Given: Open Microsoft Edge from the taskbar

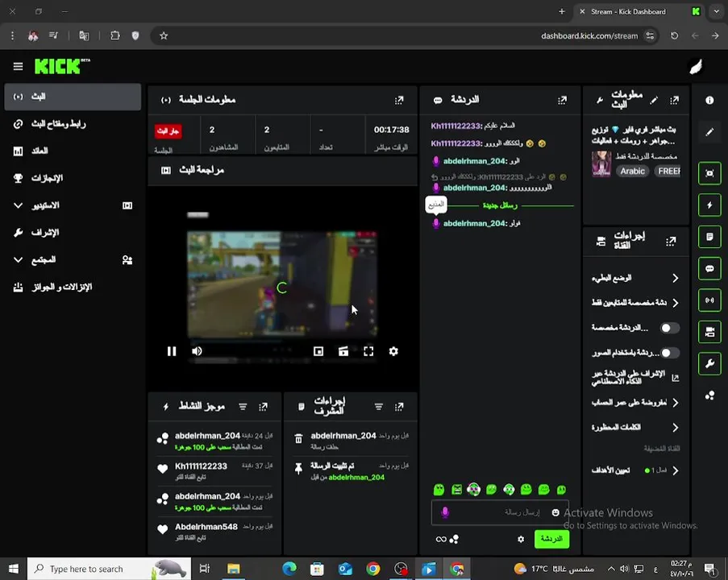Looking at the screenshot, I should point(289,569).
